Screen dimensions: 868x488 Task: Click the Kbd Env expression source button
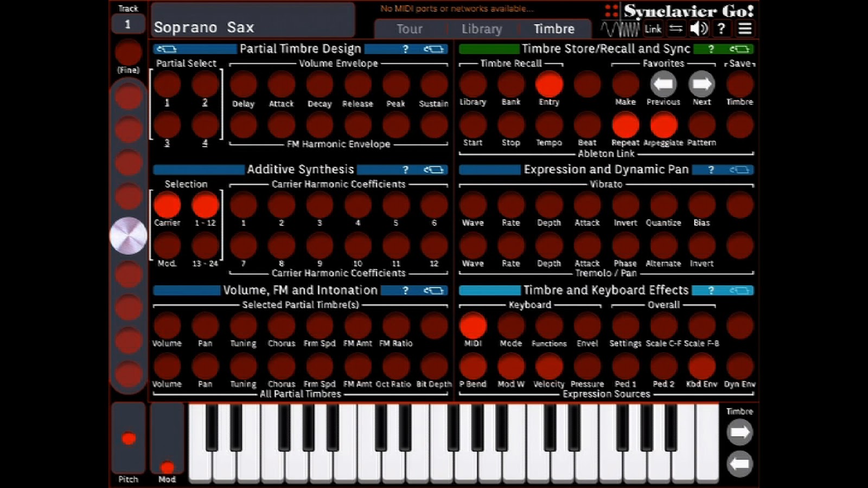pyautogui.click(x=701, y=366)
